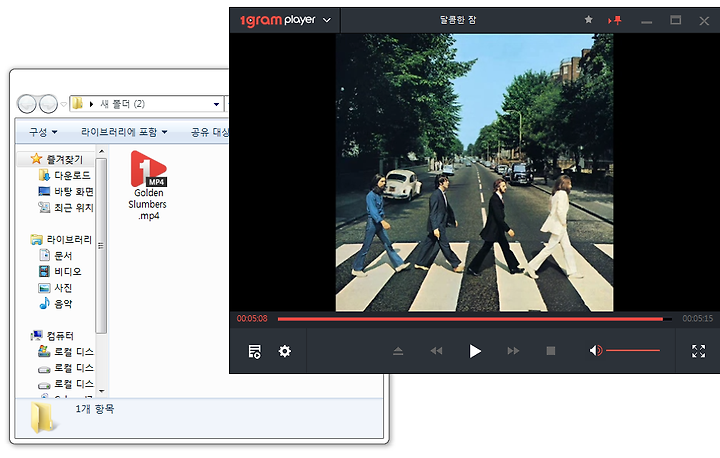Image resolution: width=720 pixels, height=458 pixels.
Task: Select Golden Slumbers.mp4 file in Explorer
Action: coord(148,186)
